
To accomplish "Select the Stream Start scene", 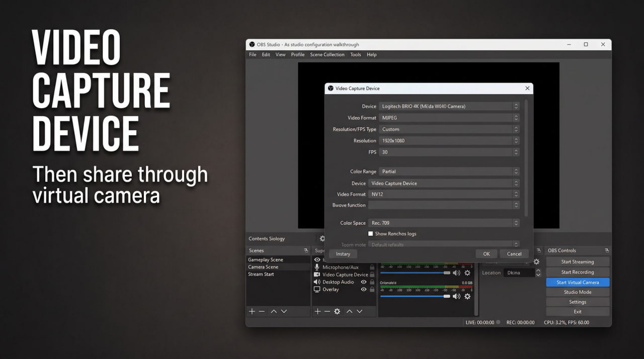I will pos(278,275).
